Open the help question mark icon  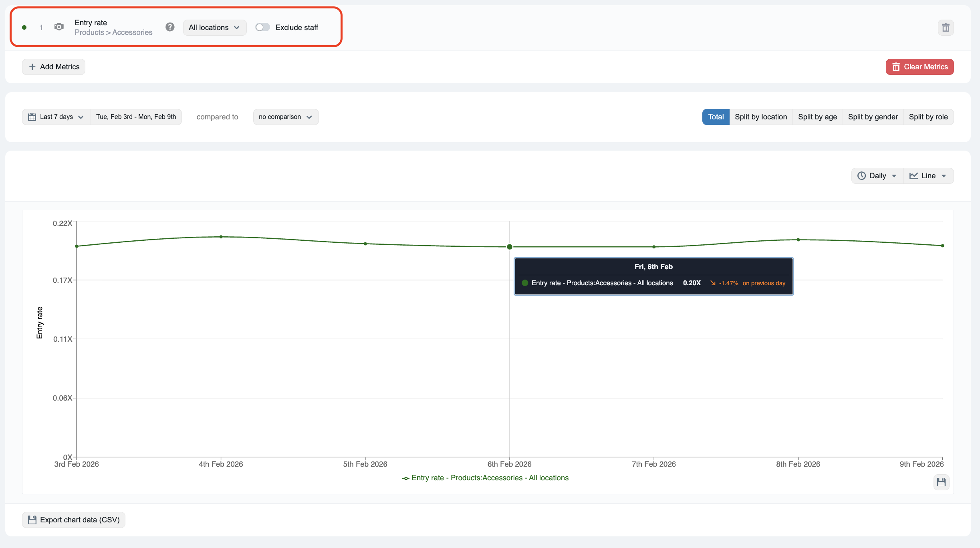tap(170, 27)
